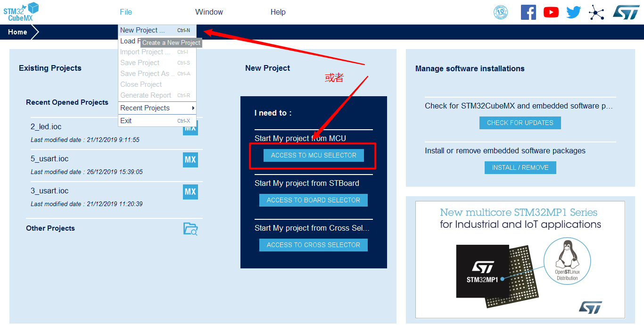Browse Other Projects with the folder search icon

[190, 229]
